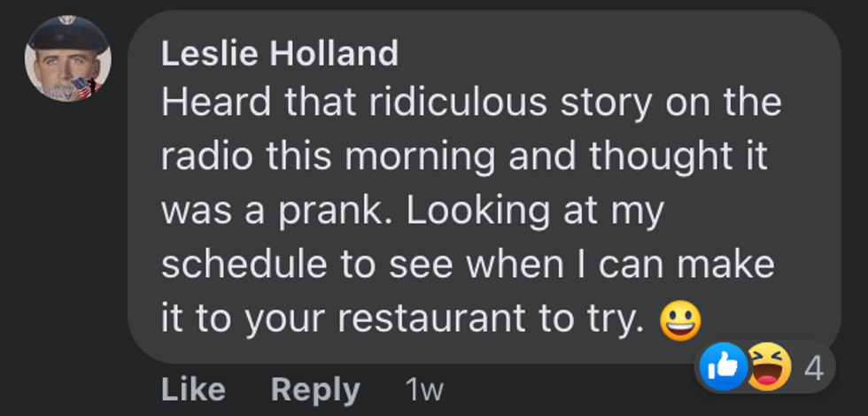The width and height of the screenshot is (868, 416).
Task: Reply to Leslie Holland's comment
Action: tap(315, 389)
